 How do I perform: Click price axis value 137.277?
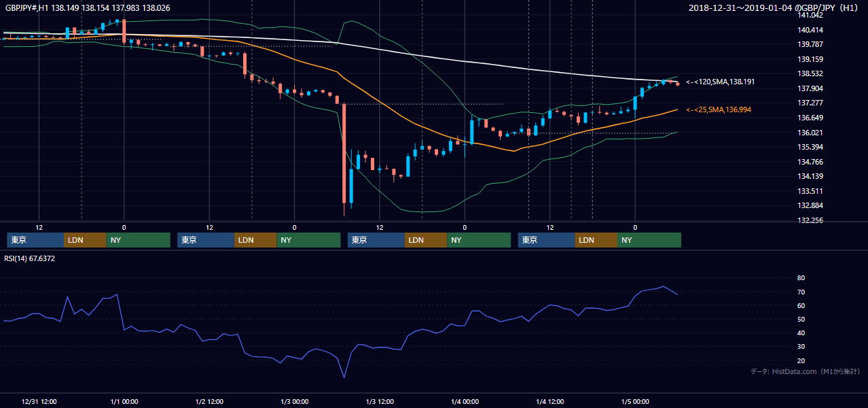pos(811,103)
